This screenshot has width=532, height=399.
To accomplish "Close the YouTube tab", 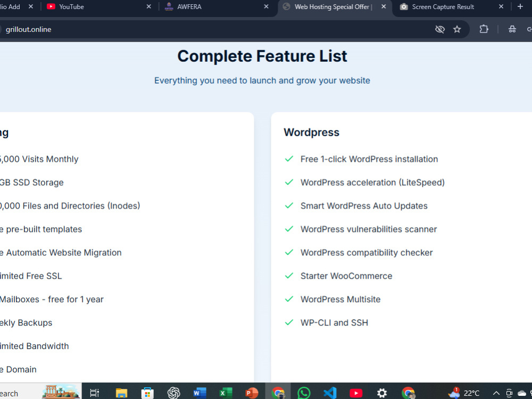I will [x=148, y=7].
